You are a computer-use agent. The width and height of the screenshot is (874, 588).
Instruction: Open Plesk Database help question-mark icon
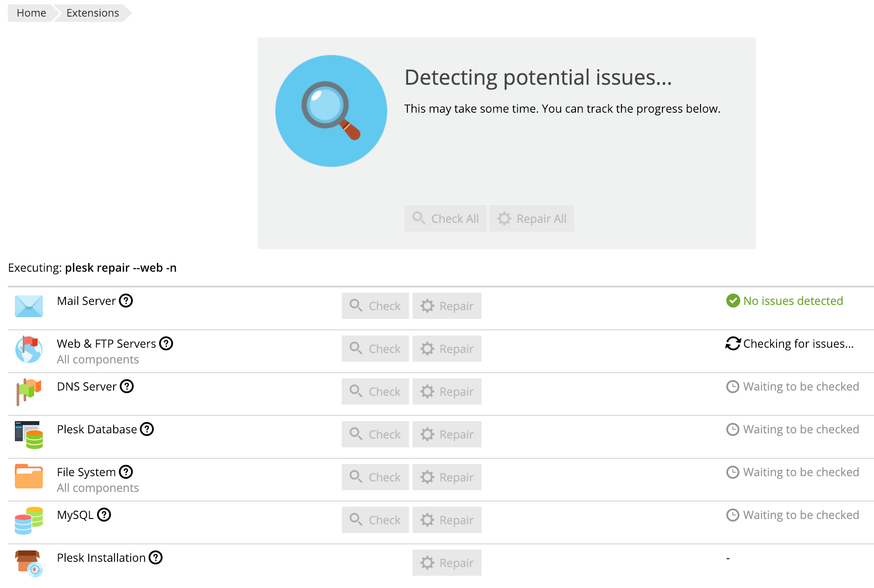(147, 429)
